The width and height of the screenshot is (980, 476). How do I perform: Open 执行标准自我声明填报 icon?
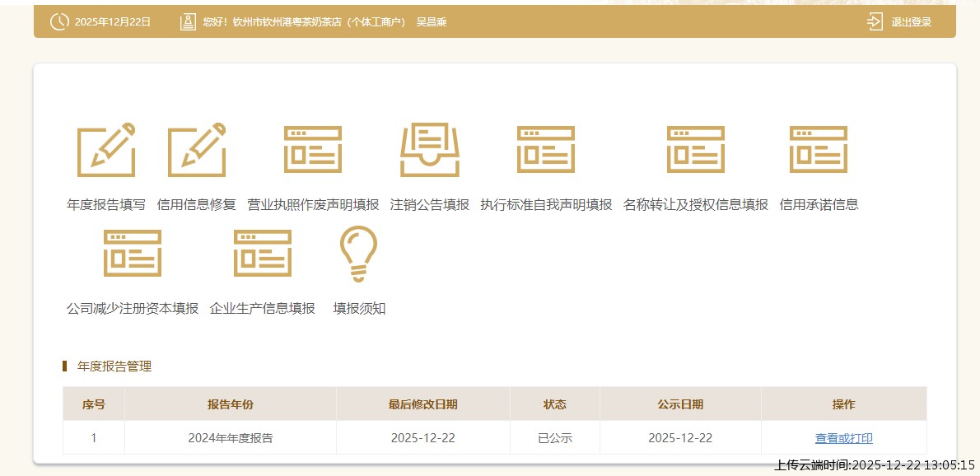546,150
